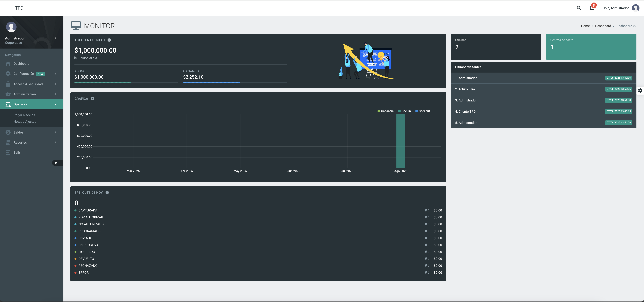Open Pagar a socios submenu item
Viewport: 644px width, 302px height.
(24, 115)
